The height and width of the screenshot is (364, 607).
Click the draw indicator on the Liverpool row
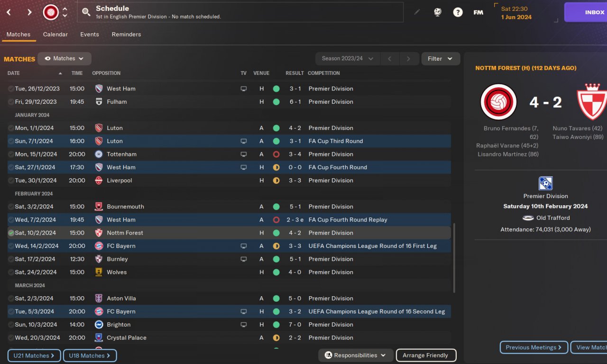point(276,181)
